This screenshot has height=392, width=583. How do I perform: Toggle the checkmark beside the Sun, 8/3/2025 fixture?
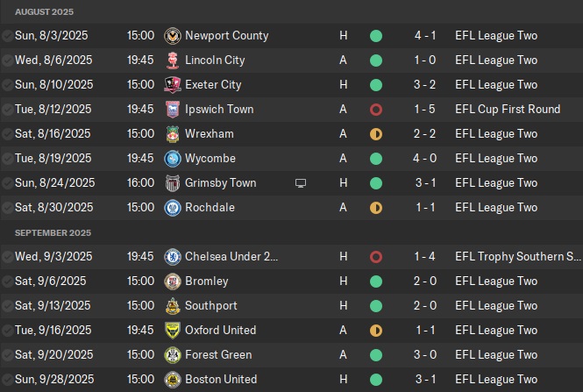pos(7,36)
